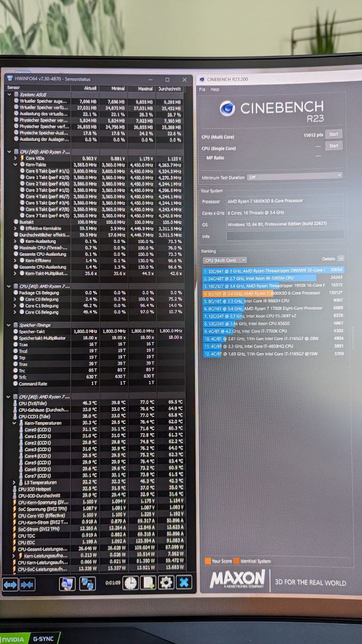Select the Ryzen 7 1700X ranking row

[x=274, y=308]
